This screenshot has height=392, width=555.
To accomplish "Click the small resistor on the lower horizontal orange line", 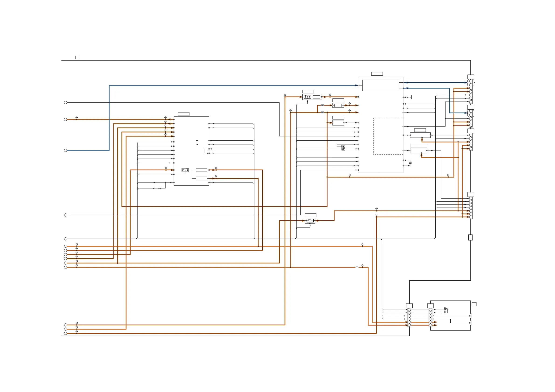I will tap(357, 267).
